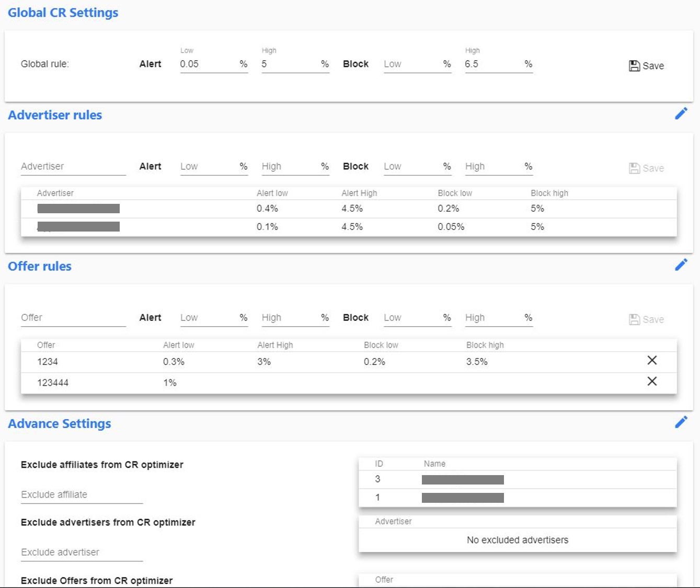Click the 0.4% Alert low advertiser value
The height and width of the screenshot is (588, 700).
[x=267, y=209]
